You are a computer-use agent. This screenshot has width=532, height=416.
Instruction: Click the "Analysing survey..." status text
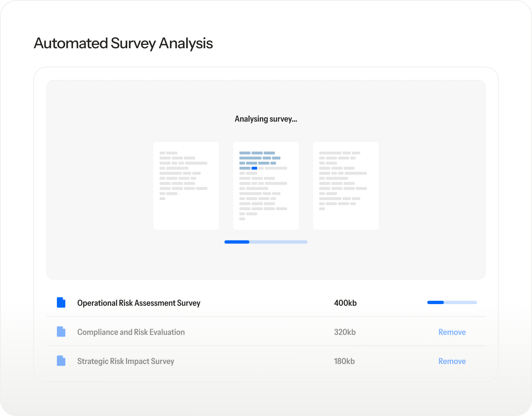(x=266, y=119)
